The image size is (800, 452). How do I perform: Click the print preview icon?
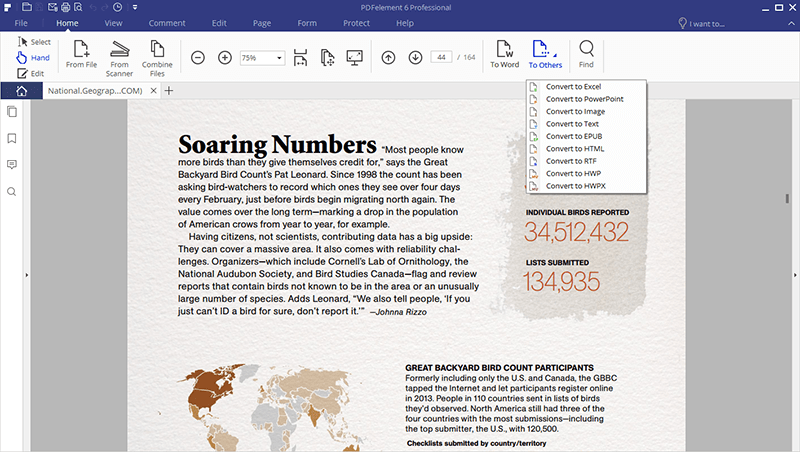[78, 7]
